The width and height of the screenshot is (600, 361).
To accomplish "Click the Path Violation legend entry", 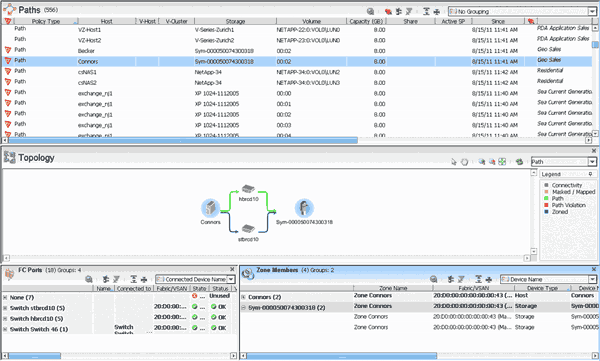I will pyautogui.click(x=564, y=205).
